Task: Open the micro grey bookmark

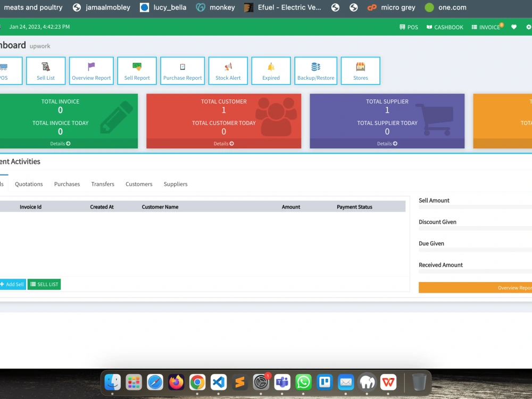Action: [x=391, y=7]
